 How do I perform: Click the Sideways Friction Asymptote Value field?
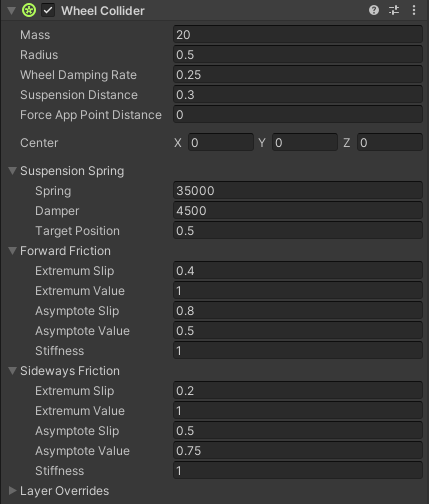(x=298, y=451)
